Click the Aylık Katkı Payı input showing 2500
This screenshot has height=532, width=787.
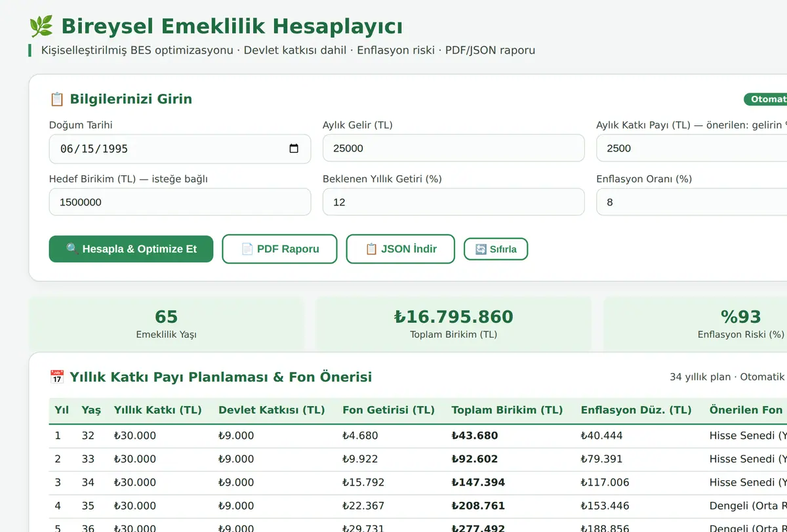(691, 148)
